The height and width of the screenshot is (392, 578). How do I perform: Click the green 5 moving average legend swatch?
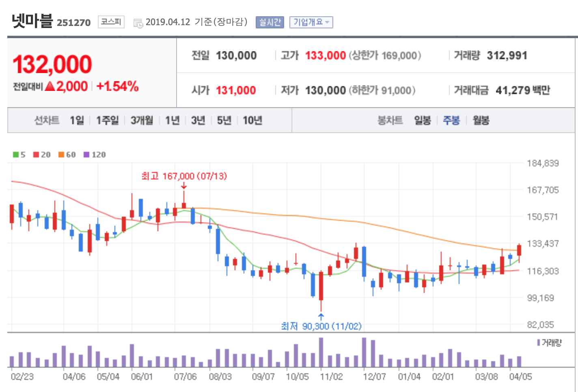pyautogui.click(x=16, y=155)
